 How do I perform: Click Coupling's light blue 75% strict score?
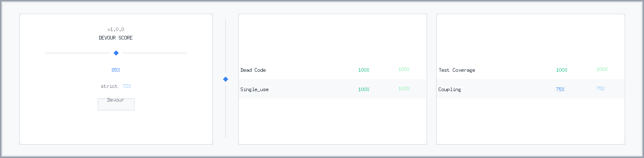(601, 89)
